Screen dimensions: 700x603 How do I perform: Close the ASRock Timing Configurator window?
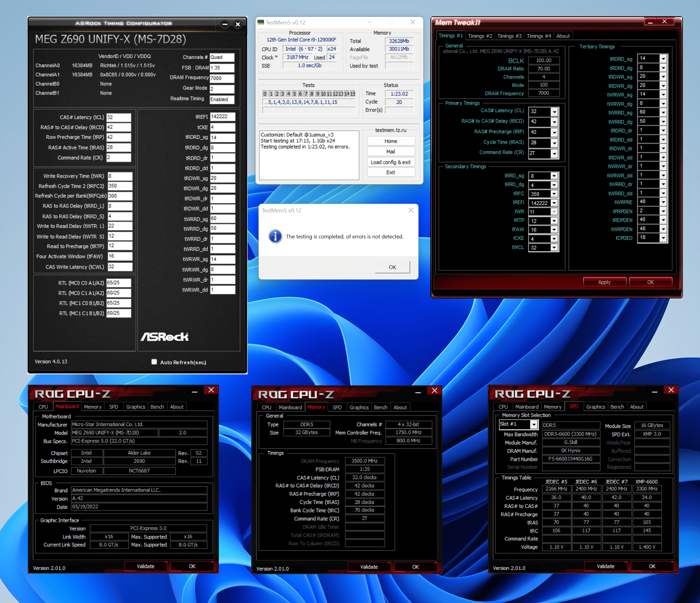coord(238,24)
